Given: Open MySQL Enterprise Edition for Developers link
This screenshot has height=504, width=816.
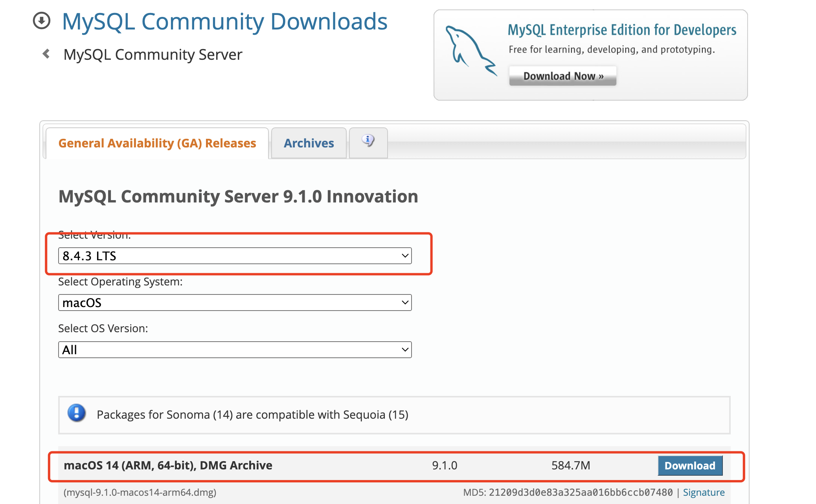Looking at the screenshot, I should tap(622, 30).
